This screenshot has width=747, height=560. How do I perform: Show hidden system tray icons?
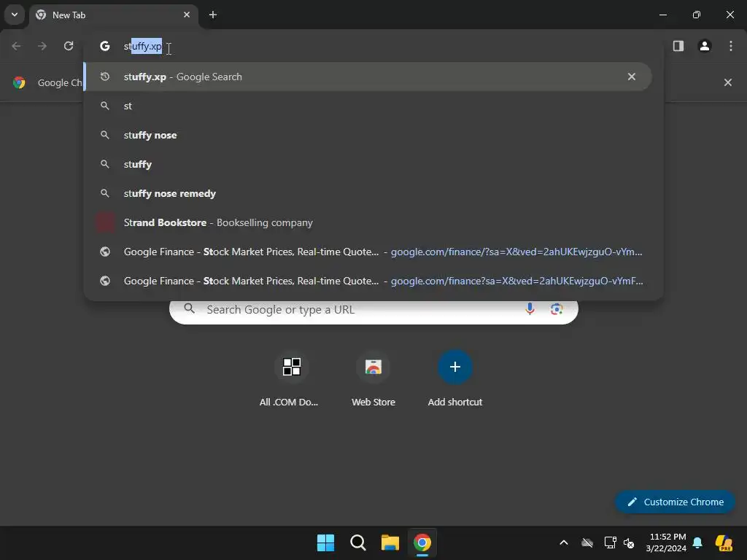point(564,542)
